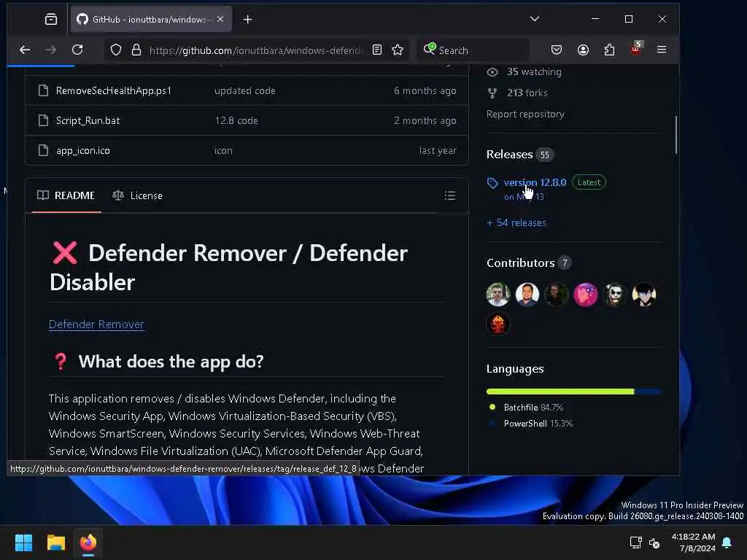Click the uBlock Origin extension icon
This screenshot has width=747, height=560.
636,49
